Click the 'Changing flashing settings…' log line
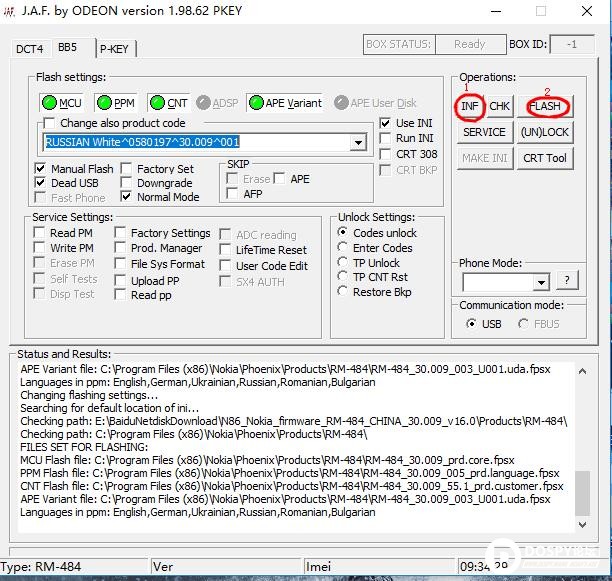Viewport: 612px width, 581px height. (x=89, y=395)
